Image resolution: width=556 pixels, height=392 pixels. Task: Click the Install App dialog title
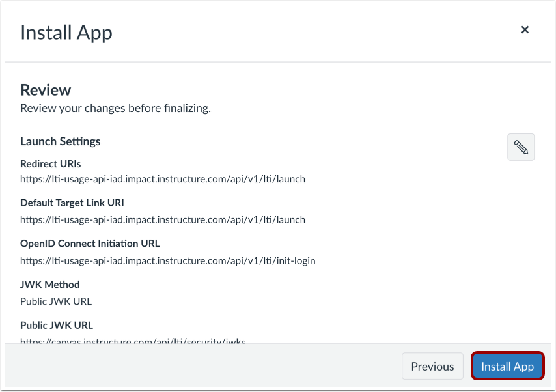click(x=66, y=32)
